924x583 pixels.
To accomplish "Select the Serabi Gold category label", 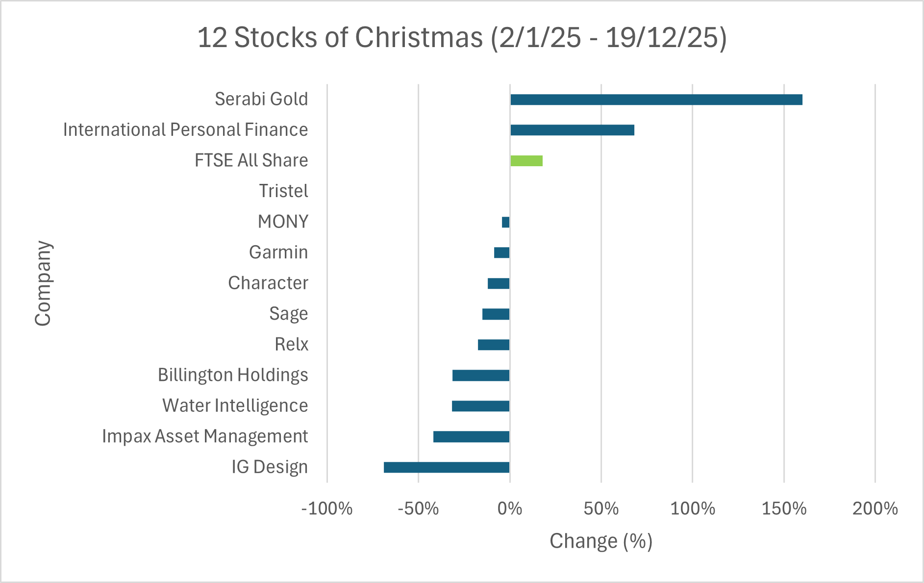I will pos(261,99).
